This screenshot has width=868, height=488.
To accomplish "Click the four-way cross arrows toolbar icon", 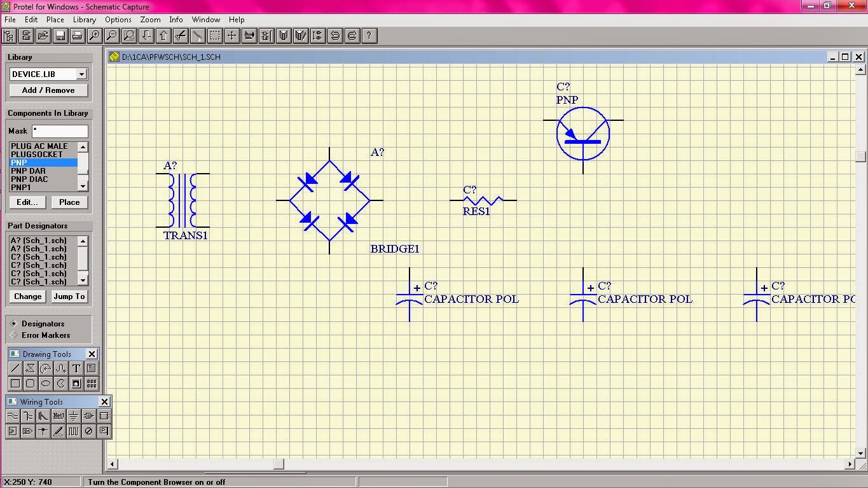I will [x=232, y=36].
